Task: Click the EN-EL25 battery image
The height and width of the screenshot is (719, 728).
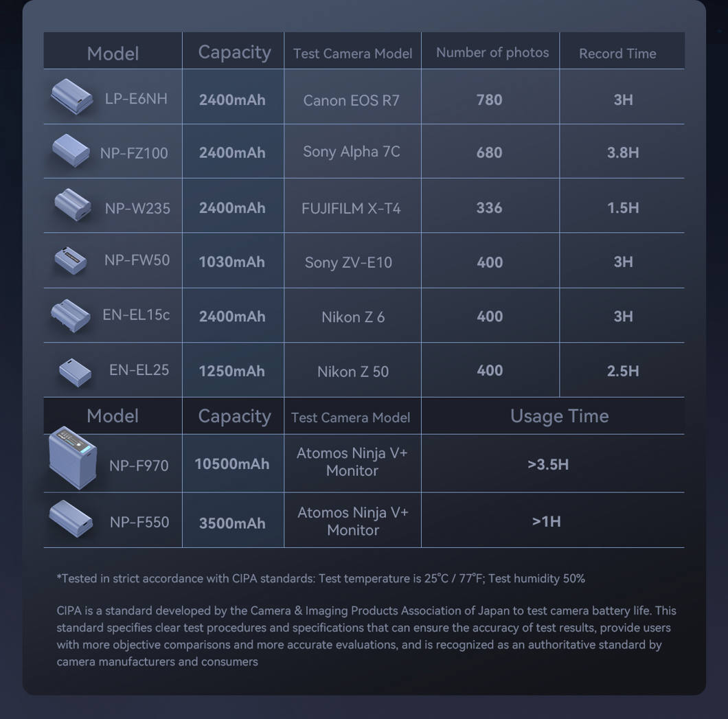Action: (x=75, y=372)
